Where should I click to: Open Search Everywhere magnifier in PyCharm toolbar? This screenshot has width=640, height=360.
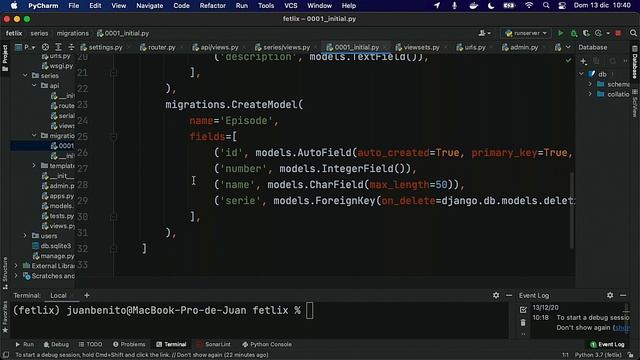(633, 33)
